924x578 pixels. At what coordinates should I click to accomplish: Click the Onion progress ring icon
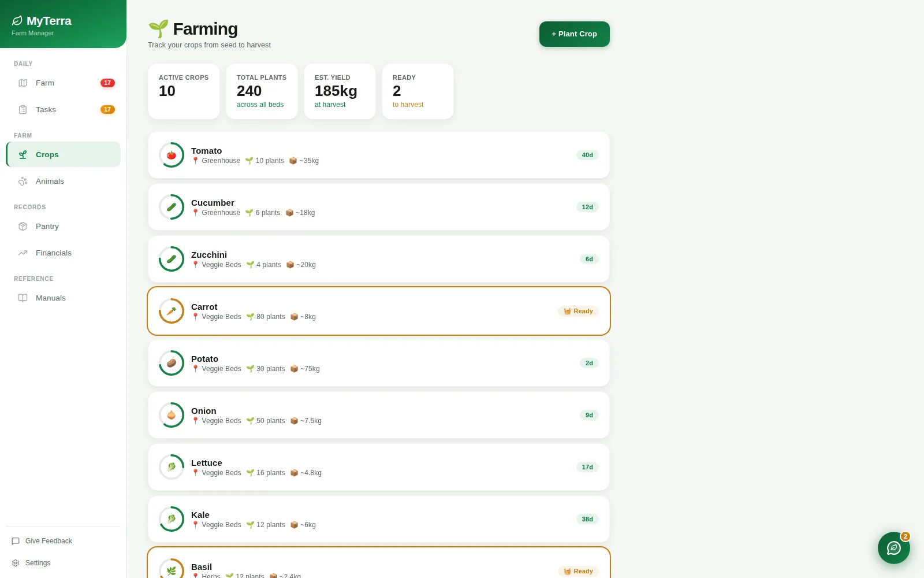[172, 415]
